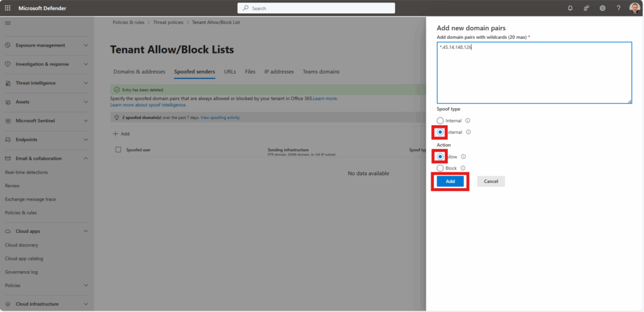Open the settings gear icon
644x312 pixels.
[x=602, y=8]
